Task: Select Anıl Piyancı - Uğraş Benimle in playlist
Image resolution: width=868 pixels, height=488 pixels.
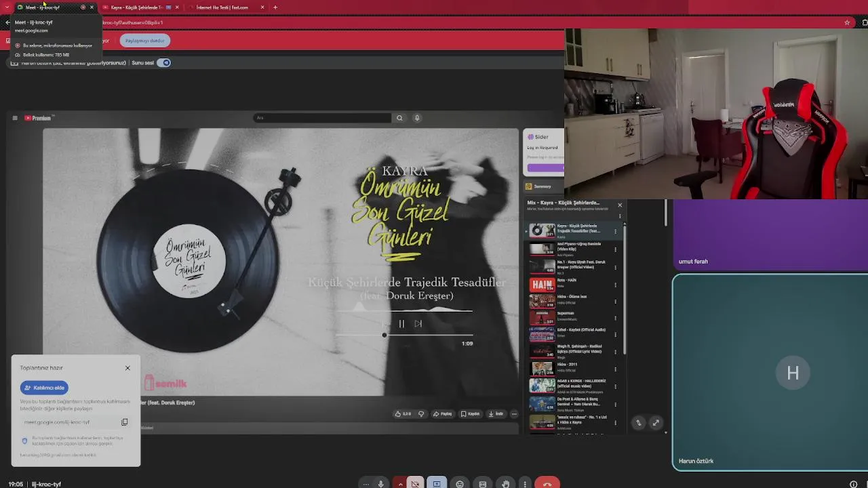Action: 573,249
